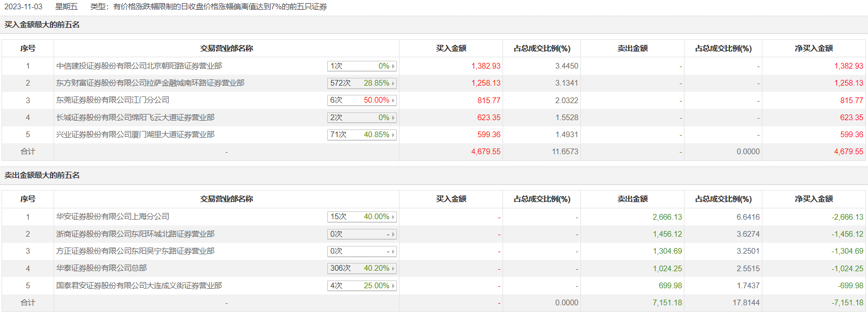The image size is (868, 313).
Task: Click 卖出金额最大的前五名 section heading
Action: tap(42, 175)
